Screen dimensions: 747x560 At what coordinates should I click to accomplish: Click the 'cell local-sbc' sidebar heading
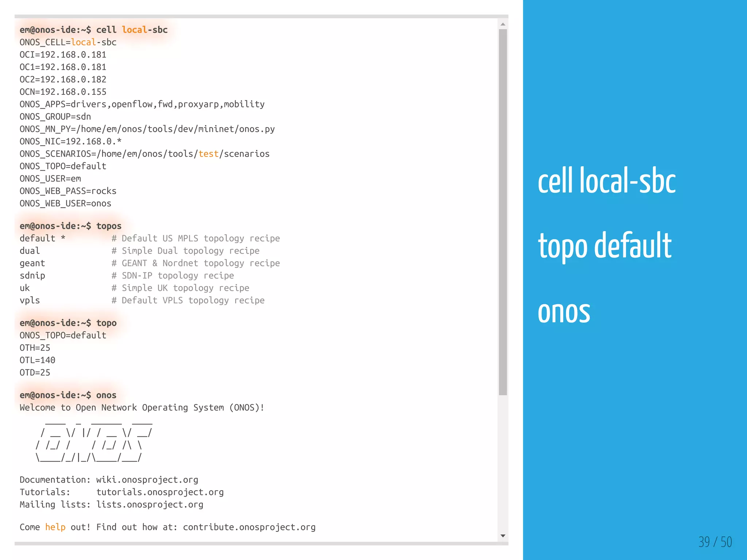point(607,180)
